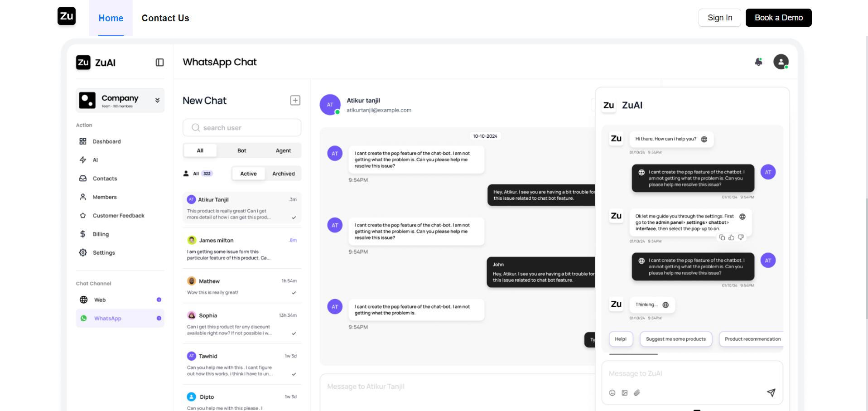
Task: Open the user profile avatar
Action: point(781,62)
